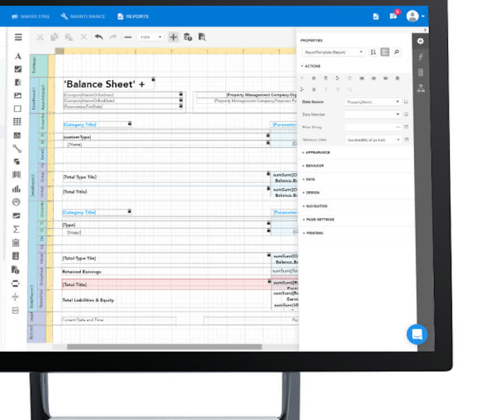Toggle alphabetical sorting of properties
Image resolution: width=504 pixels, height=420 pixels.
[x=373, y=52]
